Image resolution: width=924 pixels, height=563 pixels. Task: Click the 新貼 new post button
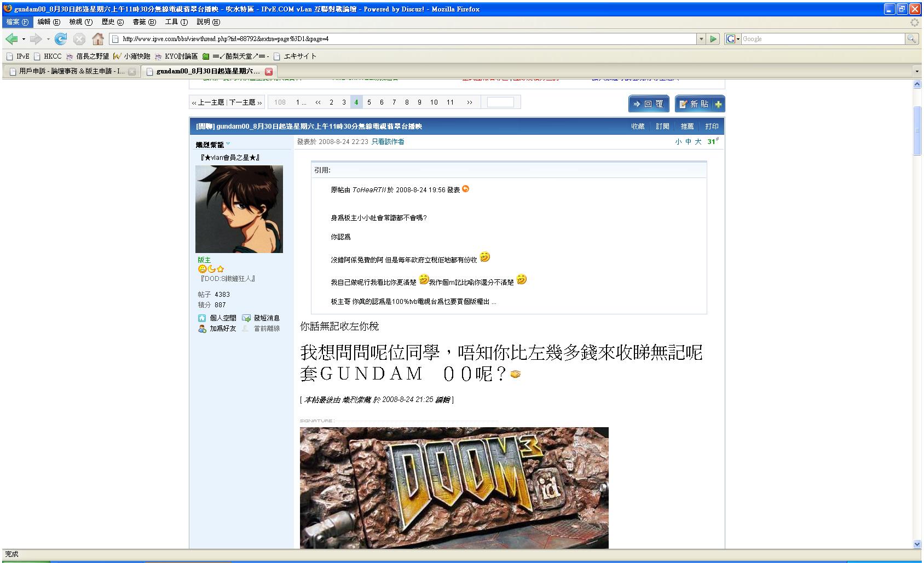(x=700, y=104)
